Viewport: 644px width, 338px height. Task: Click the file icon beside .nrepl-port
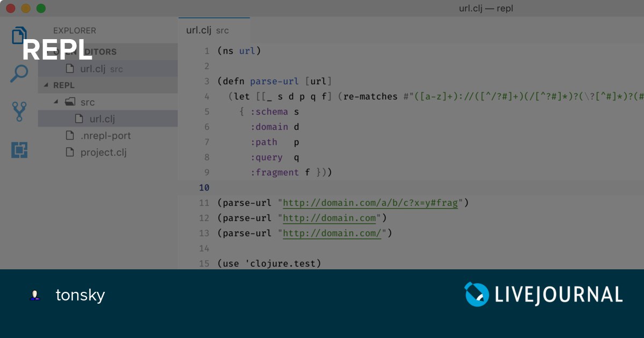pyautogui.click(x=69, y=136)
